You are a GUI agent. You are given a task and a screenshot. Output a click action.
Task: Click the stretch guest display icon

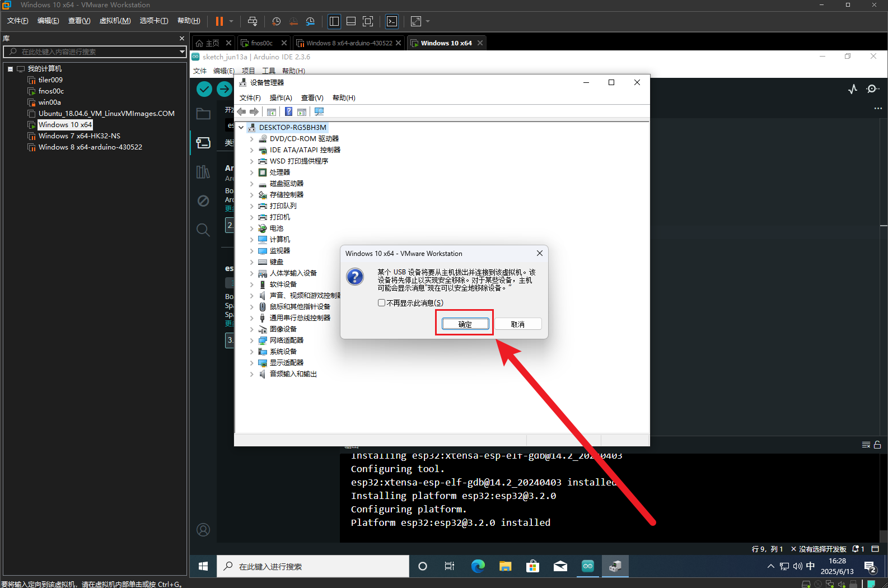pyautogui.click(x=416, y=21)
